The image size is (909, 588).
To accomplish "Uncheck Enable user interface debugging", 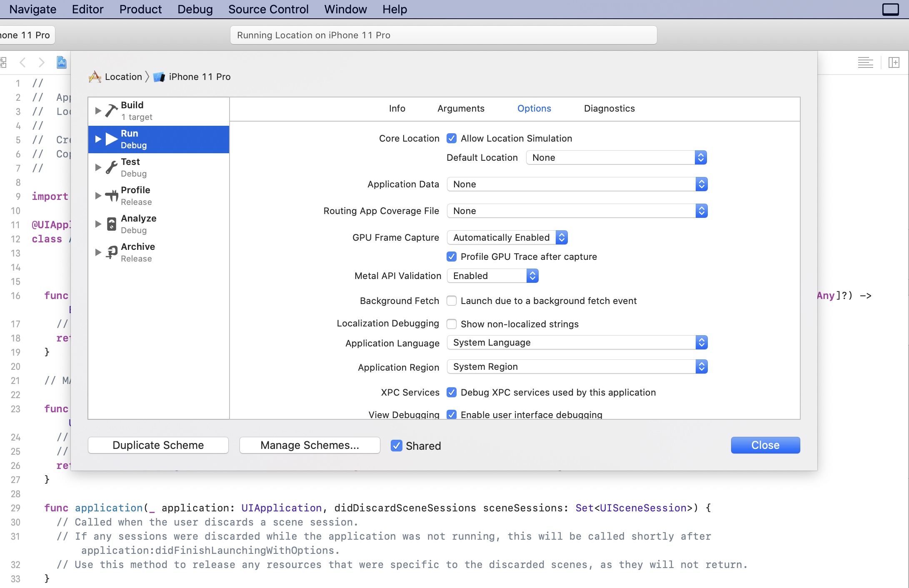I will point(452,414).
